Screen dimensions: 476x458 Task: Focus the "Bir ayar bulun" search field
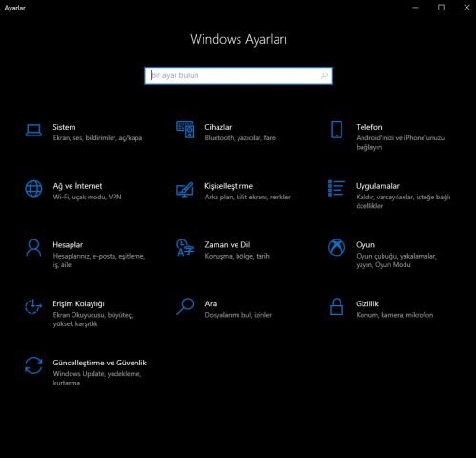(x=238, y=75)
